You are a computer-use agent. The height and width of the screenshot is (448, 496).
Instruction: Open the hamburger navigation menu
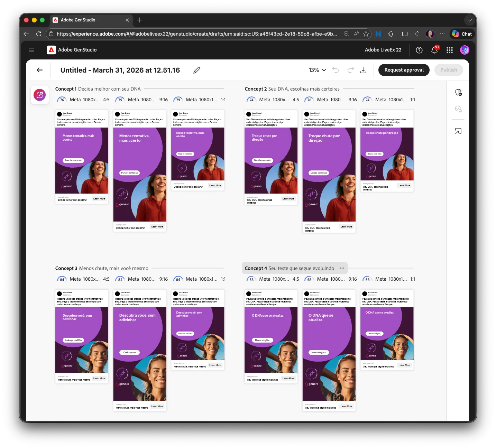[31, 50]
